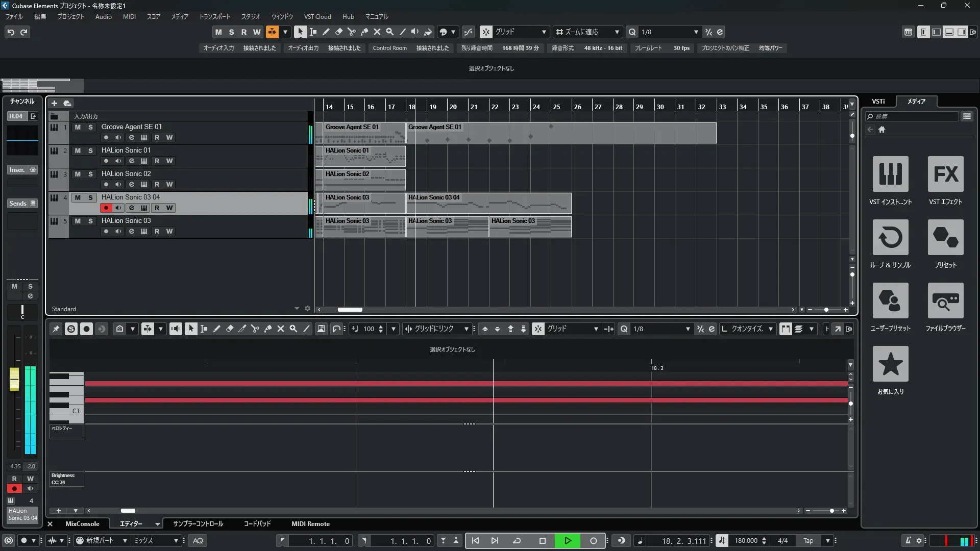Viewport: 980px width, 551px height.
Task: Solo the HALion Sonic 02 track
Action: [90, 174]
